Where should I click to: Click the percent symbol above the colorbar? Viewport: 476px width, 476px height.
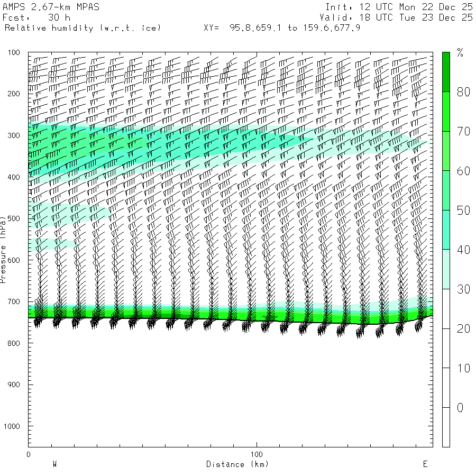click(x=460, y=52)
